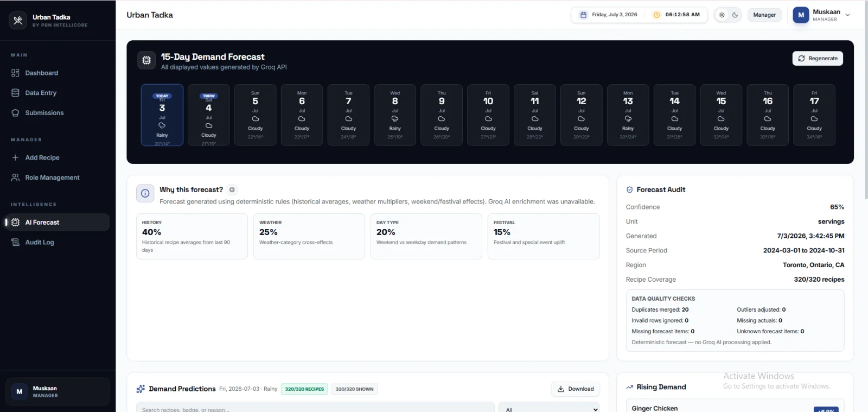
Task: Click the Muskaan user card in sidebar
Action: (58, 391)
